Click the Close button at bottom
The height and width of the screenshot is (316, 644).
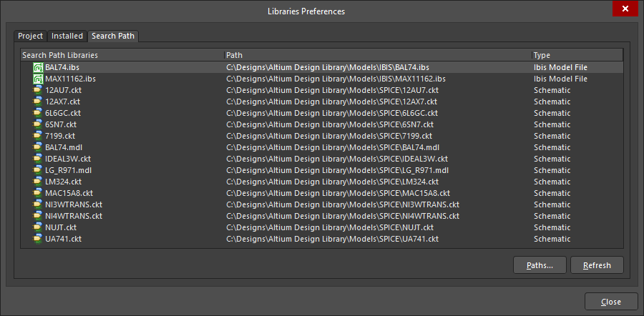click(x=611, y=302)
